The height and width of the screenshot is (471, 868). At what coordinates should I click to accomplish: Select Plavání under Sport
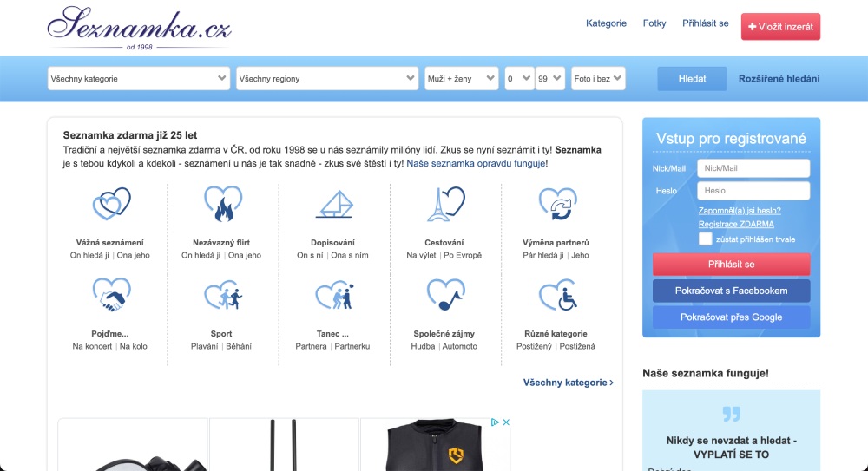205,346
